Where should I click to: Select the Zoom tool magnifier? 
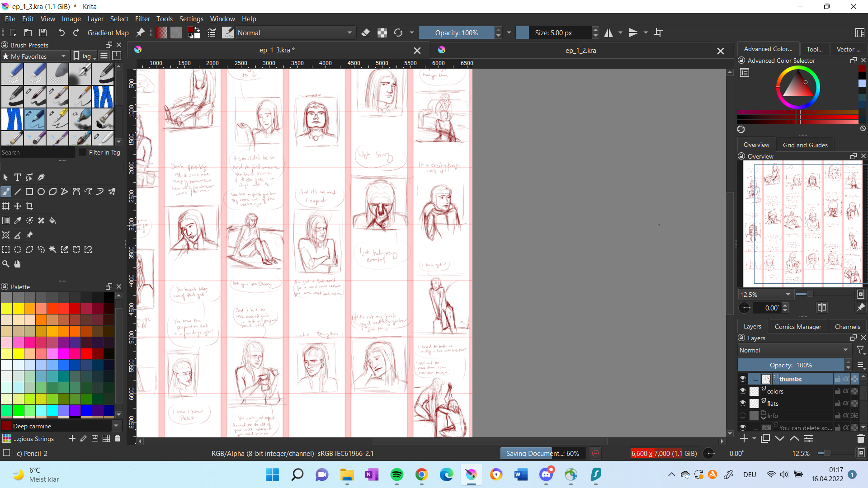[x=6, y=264]
